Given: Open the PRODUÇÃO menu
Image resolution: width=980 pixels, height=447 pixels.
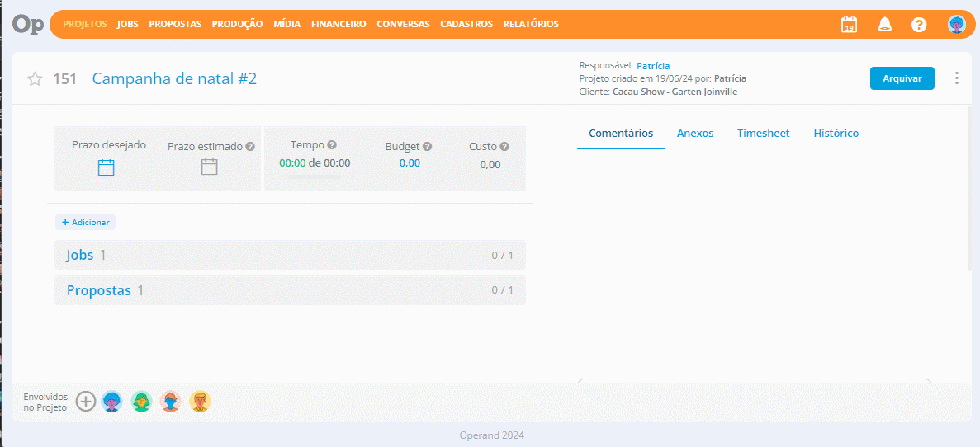Looking at the screenshot, I should click(x=238, y=25).
